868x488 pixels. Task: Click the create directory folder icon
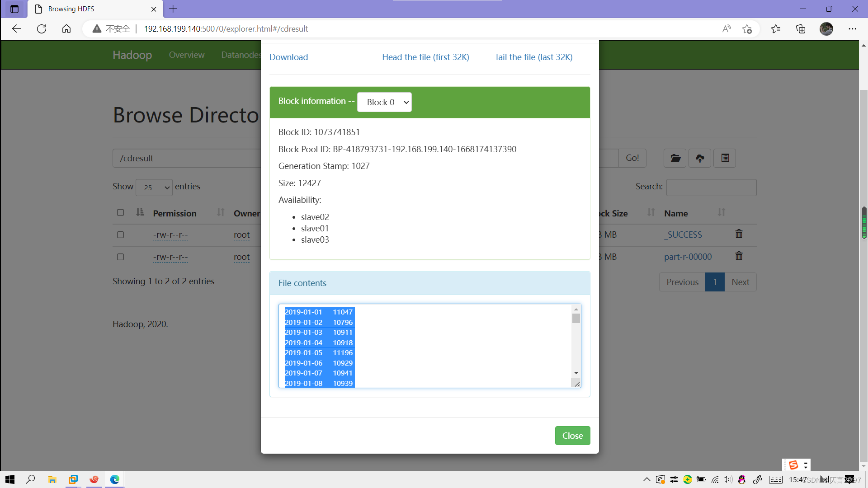coord(675,158)
